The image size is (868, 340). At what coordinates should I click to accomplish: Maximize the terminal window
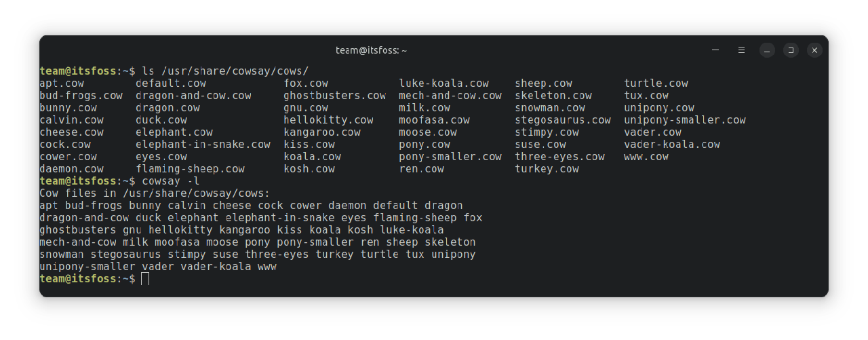click(791, 50)
